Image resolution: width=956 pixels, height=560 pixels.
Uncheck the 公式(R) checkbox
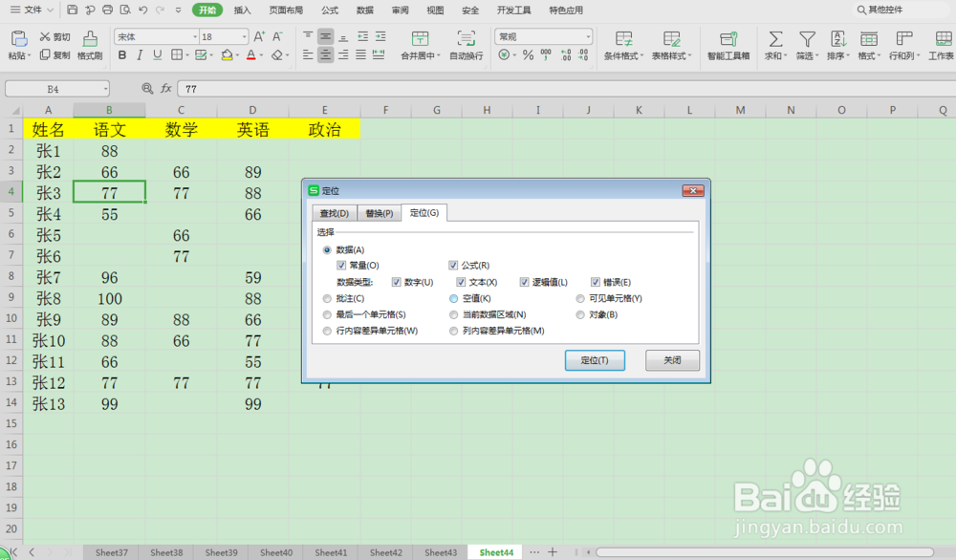tap(455, 265)
